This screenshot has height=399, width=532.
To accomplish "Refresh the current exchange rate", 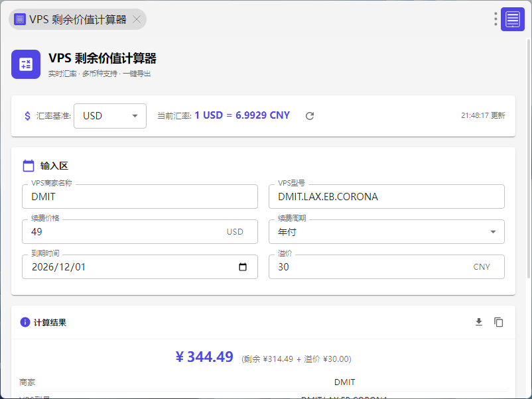I will 309,116.
